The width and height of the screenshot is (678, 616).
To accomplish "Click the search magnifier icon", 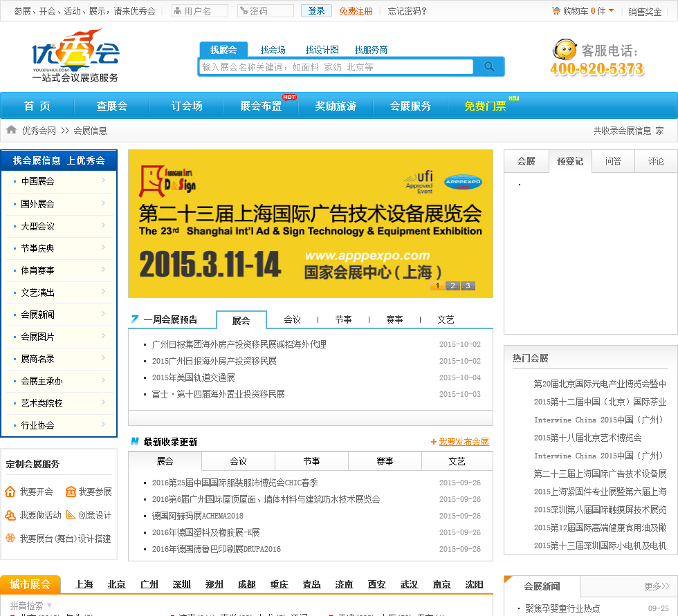I will (x=489, y=66).
